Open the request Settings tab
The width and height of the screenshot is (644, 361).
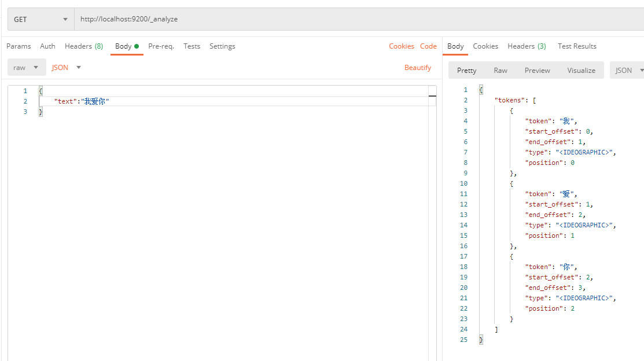pos(222,46)
